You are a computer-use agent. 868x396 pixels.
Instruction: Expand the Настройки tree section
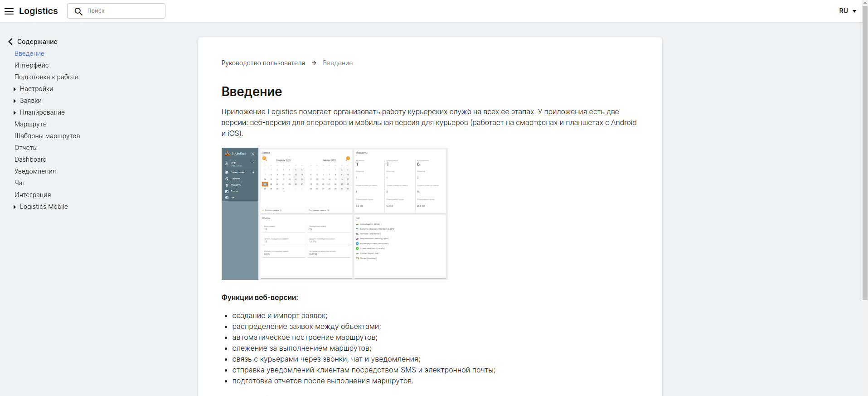pyautogui.click(x=15, y=89)
